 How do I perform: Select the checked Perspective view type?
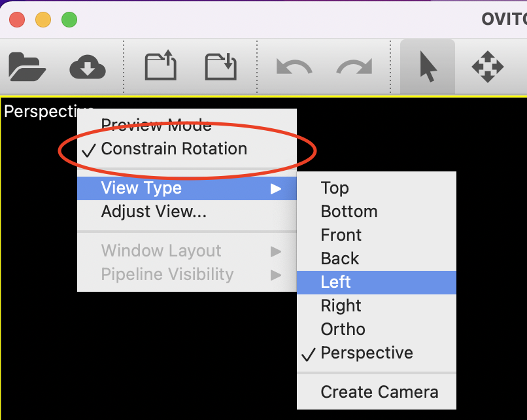367,353
